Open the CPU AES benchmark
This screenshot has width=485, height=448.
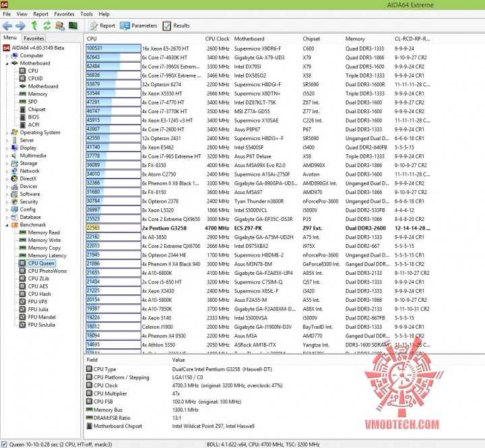coord(38,286)
